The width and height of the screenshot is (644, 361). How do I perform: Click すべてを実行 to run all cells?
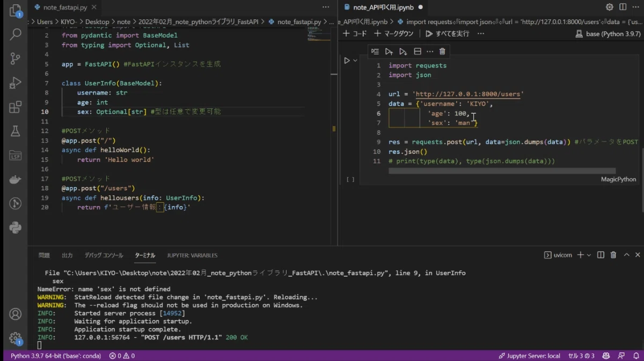pos(447,33)
